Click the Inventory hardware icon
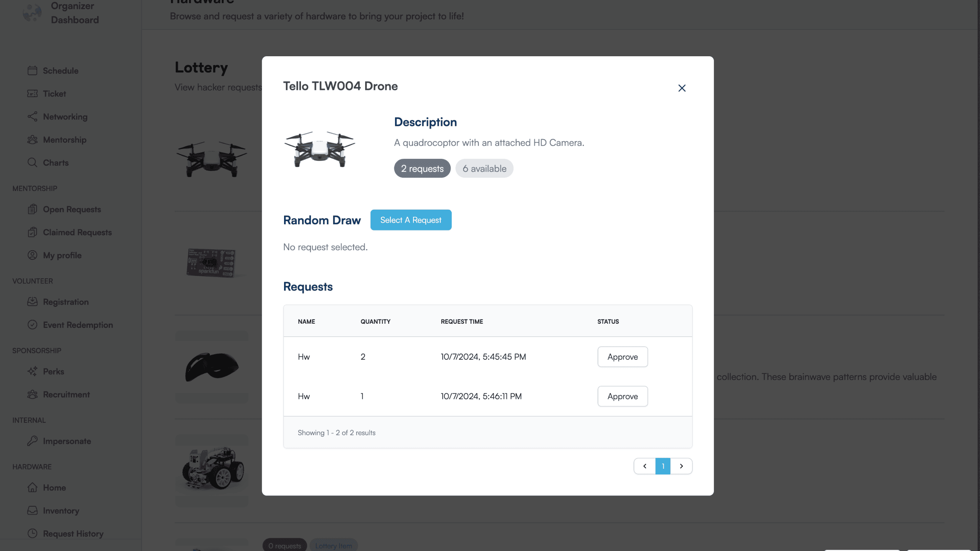 (x=32, y=510)
